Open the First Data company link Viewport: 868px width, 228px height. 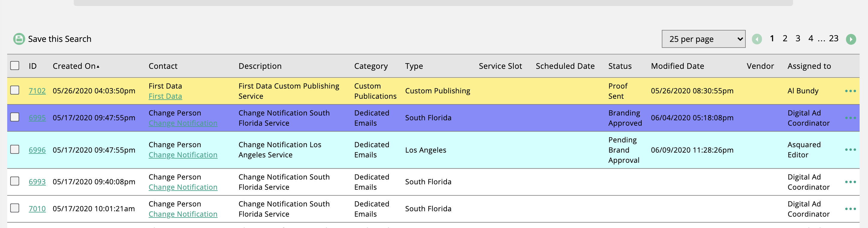165,96
